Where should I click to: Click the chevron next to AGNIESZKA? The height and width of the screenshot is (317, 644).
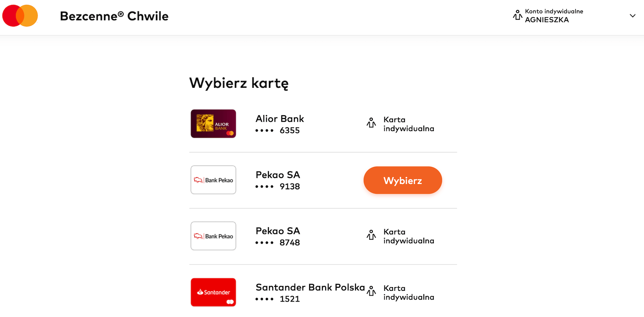click(633, 16)
